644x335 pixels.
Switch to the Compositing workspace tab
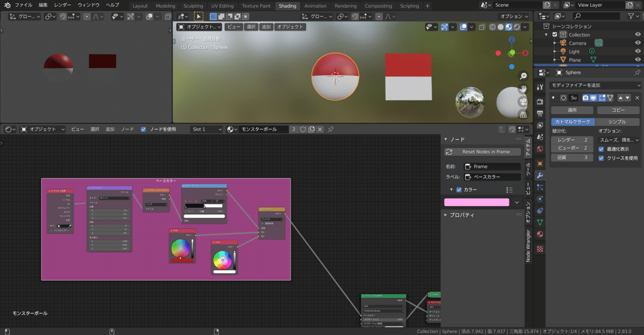(378, 6)
